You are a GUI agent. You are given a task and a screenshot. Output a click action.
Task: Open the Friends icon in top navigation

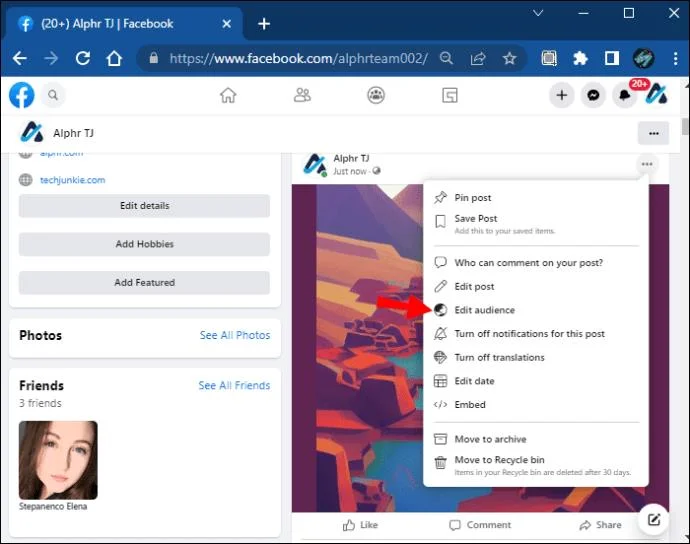(302, 95)
